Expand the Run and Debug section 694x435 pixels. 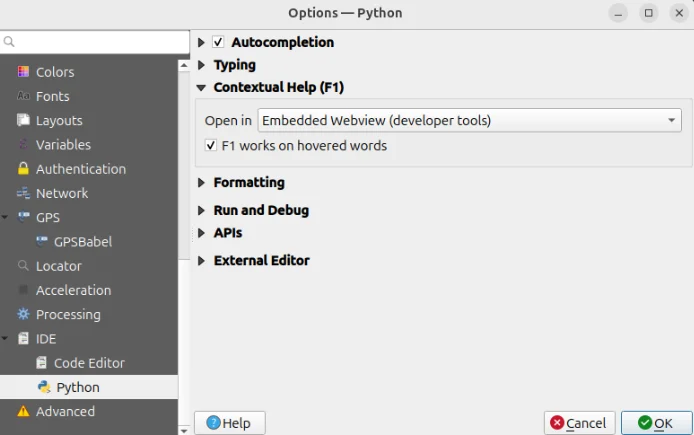click(x=202, y=211)
